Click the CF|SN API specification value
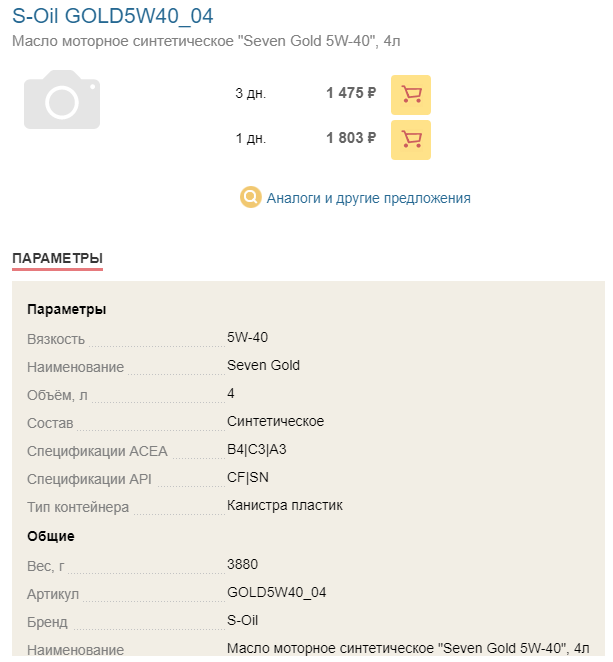This screenshot has width=613, height=662. click(x=248, y=477)
